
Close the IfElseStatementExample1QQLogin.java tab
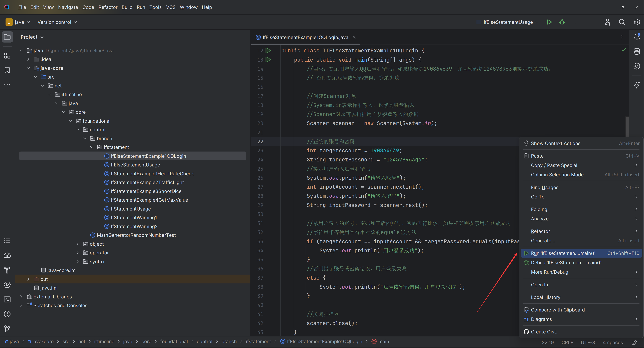click(x=354, y=37)
